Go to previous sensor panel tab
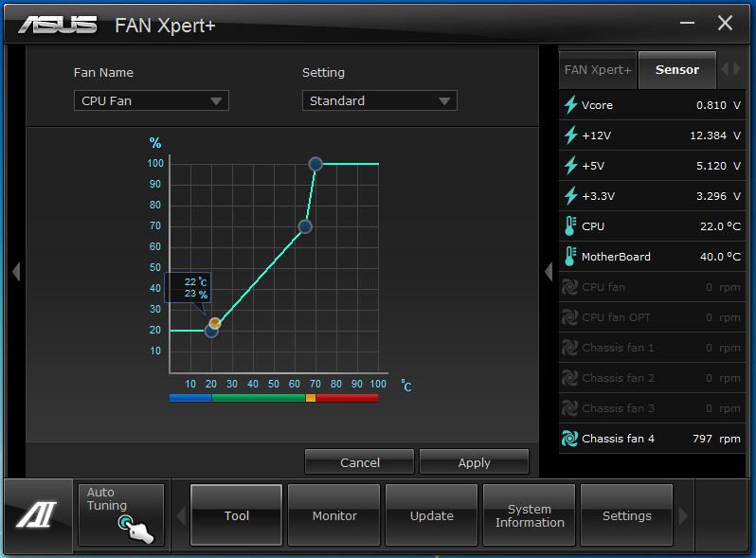This screenshot has height=558, width=756. click(x=725, y=69)
